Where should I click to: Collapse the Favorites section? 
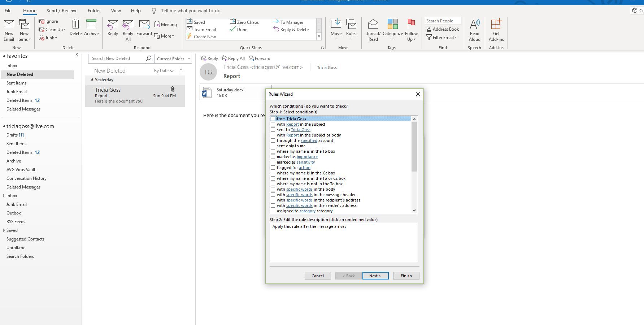pyautogui.click(x=4, y=56)
